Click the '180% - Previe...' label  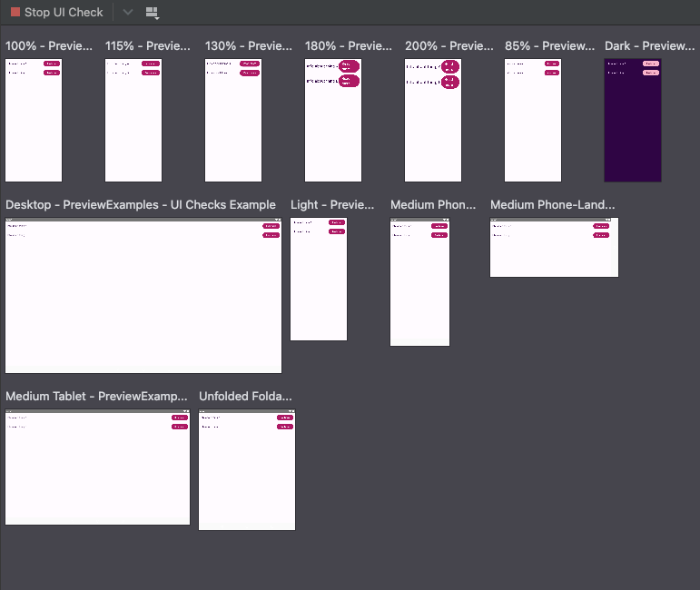coord(349,46)
